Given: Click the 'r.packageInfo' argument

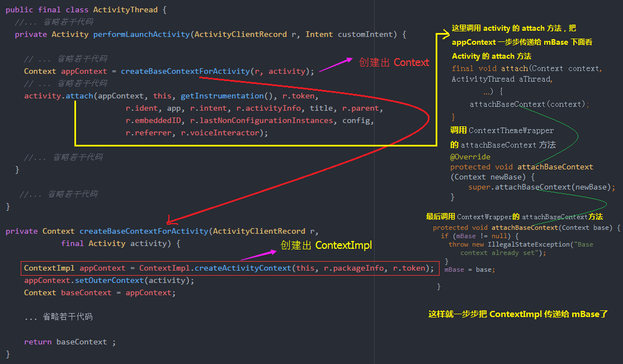Looking at the screenshot, I should (353, 268).
